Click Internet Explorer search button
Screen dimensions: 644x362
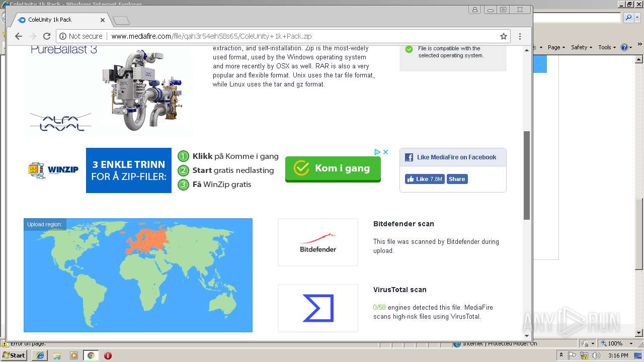[x=628, y=18]
